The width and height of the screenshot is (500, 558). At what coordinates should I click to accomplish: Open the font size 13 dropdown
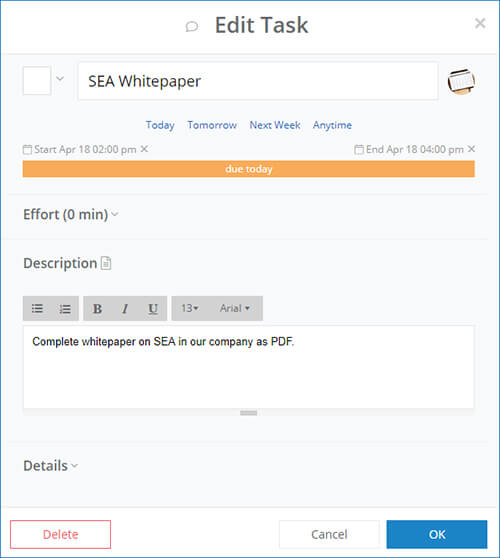(190, 308)
